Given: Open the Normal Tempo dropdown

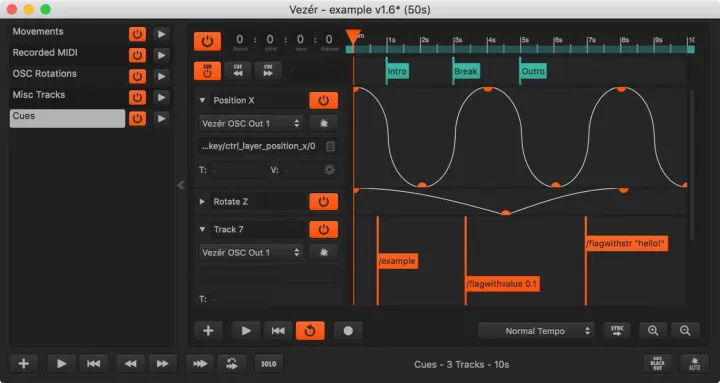Looking at the screenshot, I should pyautogui.click(x=536, y=331).
